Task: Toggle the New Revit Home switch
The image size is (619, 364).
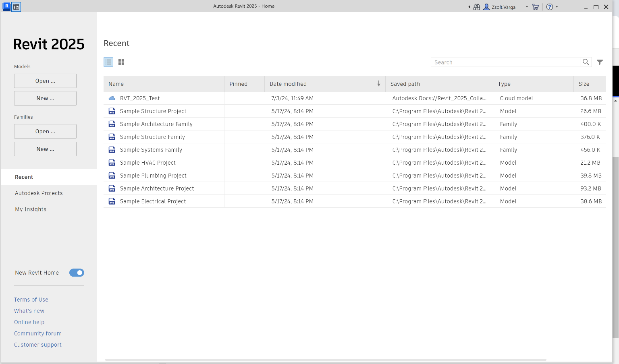Action: tap(77, 273)
